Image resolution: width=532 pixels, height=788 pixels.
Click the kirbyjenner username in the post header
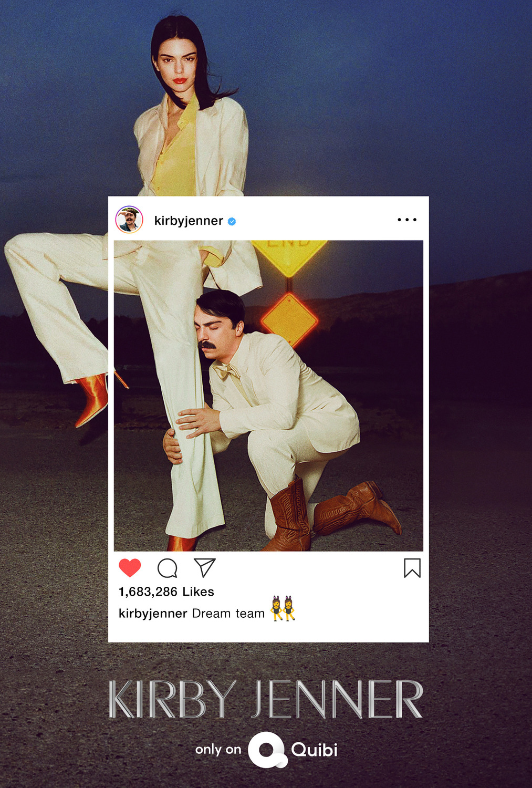189,221
